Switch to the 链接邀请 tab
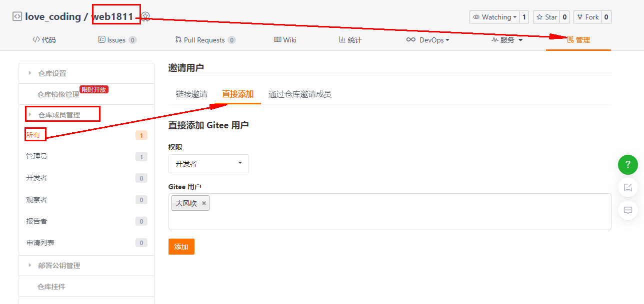This screenshot has height=304, width=644. [x=191, y=94]
